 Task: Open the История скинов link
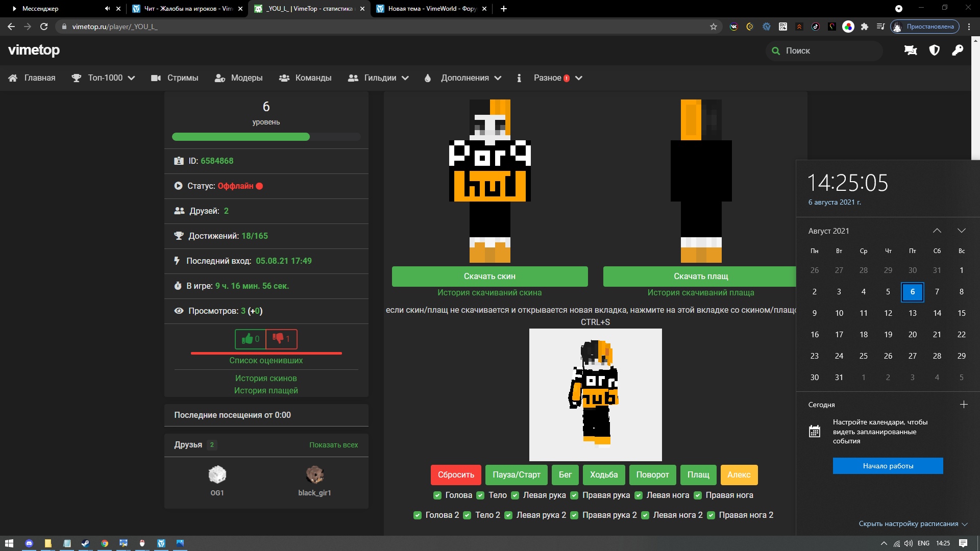coord(266,378)
